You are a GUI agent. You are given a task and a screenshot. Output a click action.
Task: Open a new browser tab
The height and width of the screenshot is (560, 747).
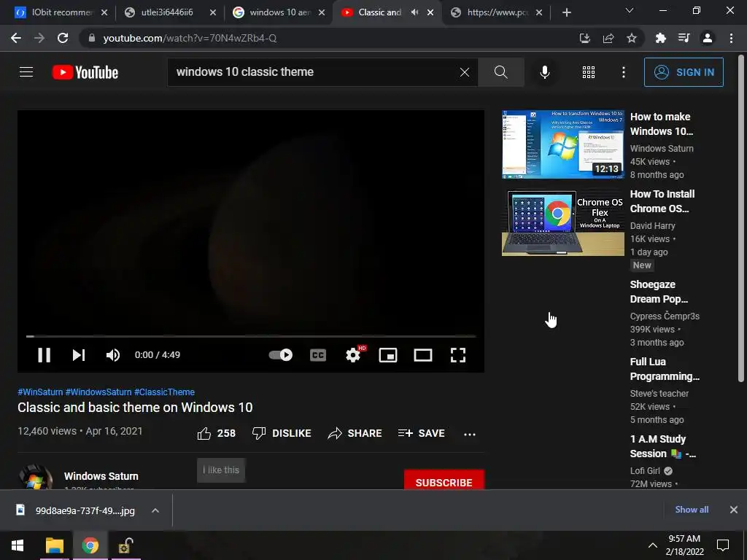tap(566, 12)
